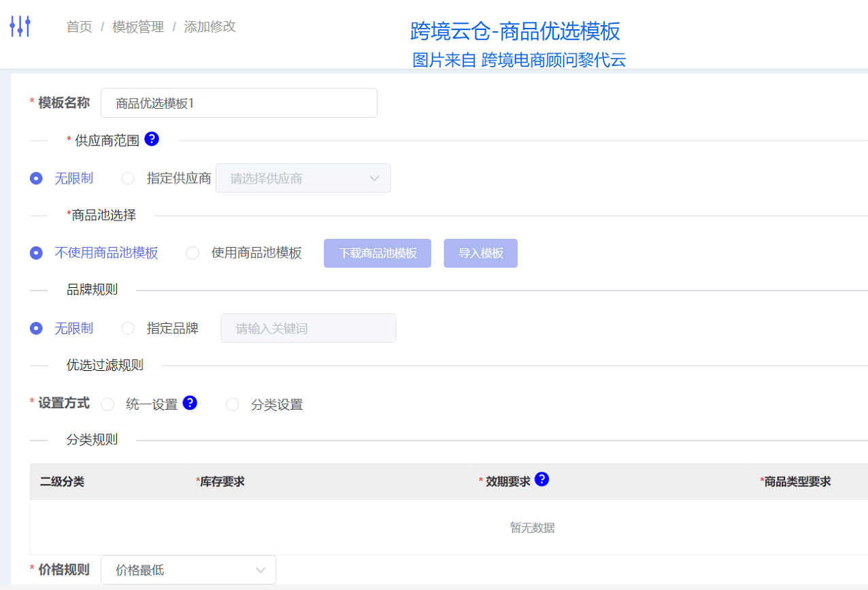Select 使用商品池模板 option
The height and width of the screenshot is (590, 868).
tap(193, 252)
